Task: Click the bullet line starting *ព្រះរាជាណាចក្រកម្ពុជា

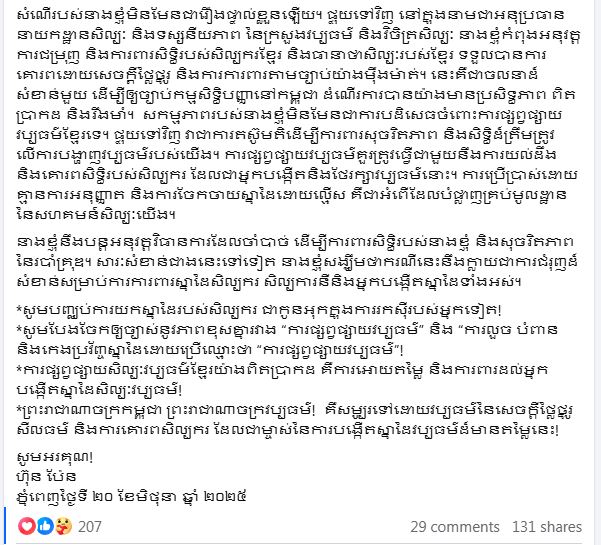Action: tap(296, 420)
